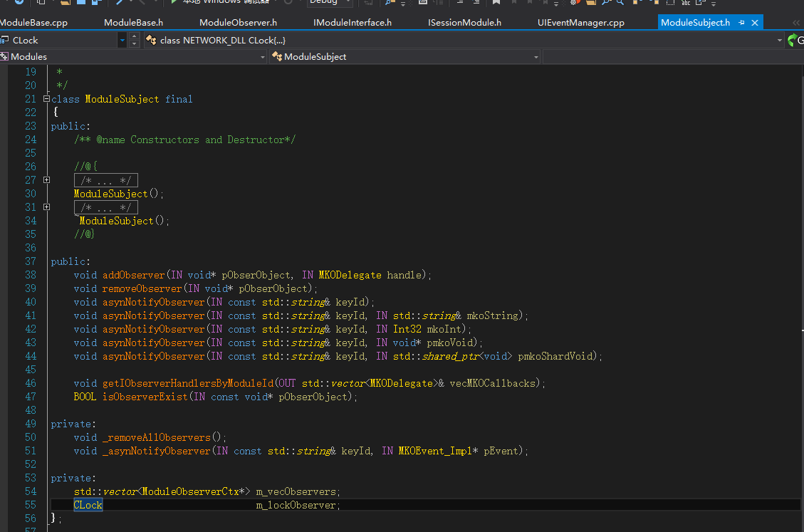Click the MKOEvent_Impl type on line 51

[435, 451]
